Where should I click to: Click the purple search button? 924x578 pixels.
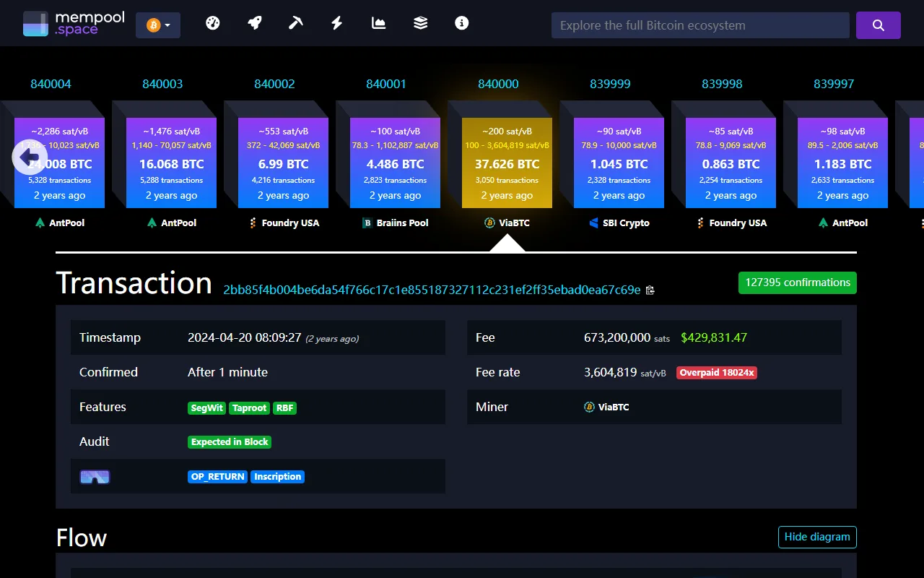tap(879, 25)
